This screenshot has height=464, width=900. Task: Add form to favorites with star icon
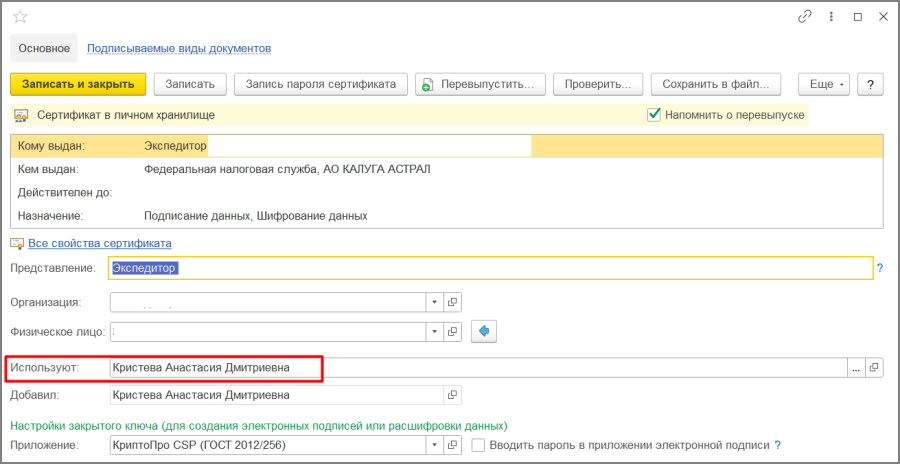(x=20, y=17)
